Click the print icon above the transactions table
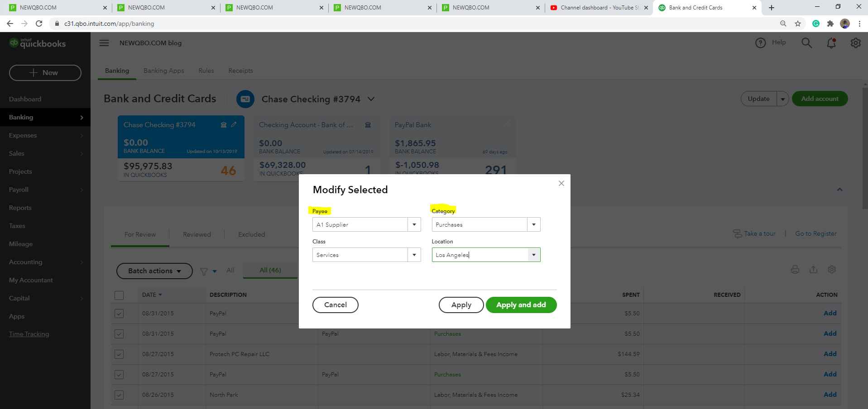868x409 pixels. click(x=795, y=269)
